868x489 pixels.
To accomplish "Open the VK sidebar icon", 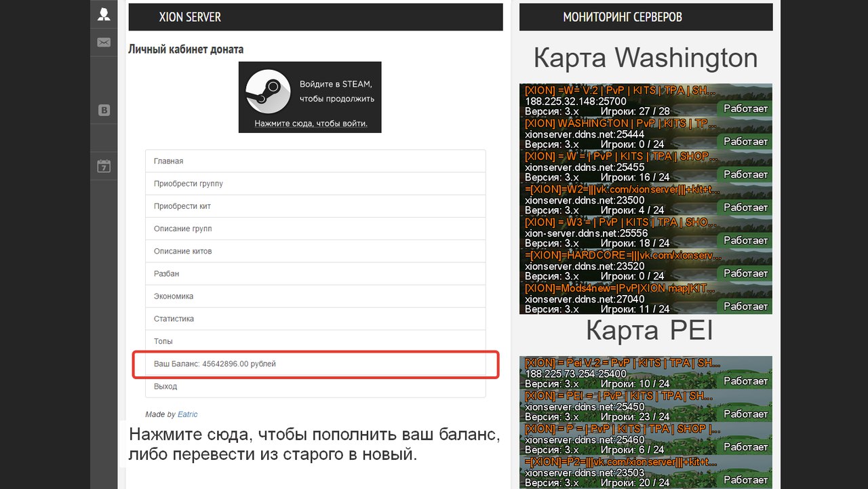I will coord(104,111).
